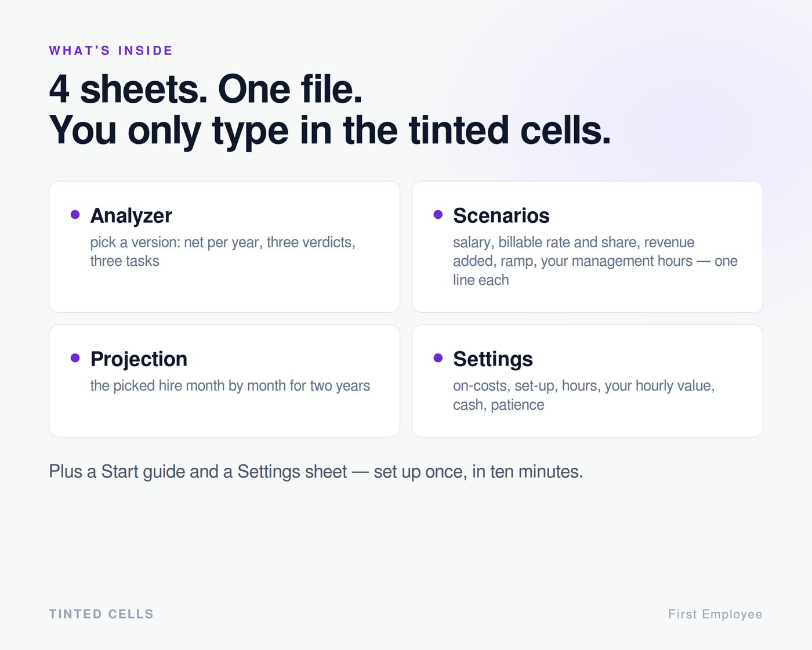Click the WHAT'S INSIDE purple label
The width and height of the screenshot is (812, 650).
coord(111,50)
